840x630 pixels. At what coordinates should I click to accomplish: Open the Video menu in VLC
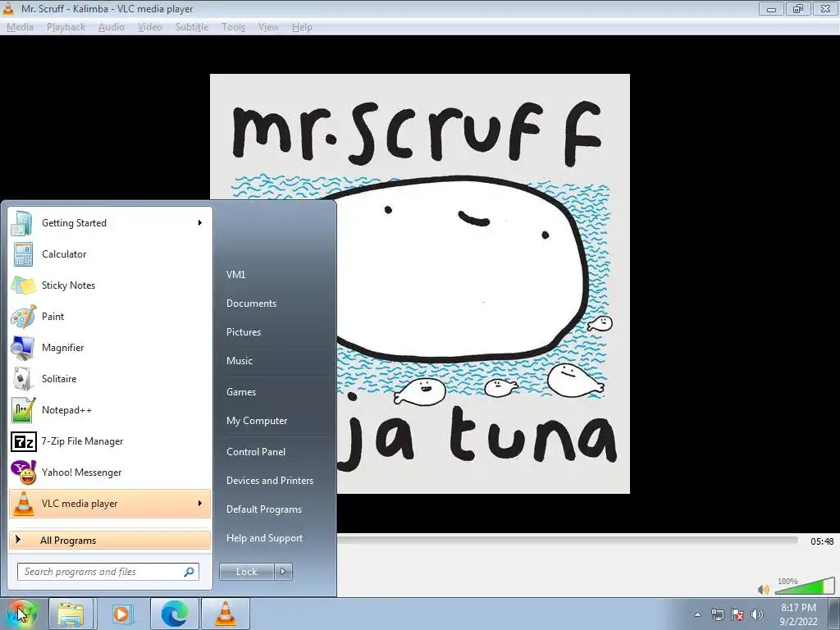[x=150, y=27]
